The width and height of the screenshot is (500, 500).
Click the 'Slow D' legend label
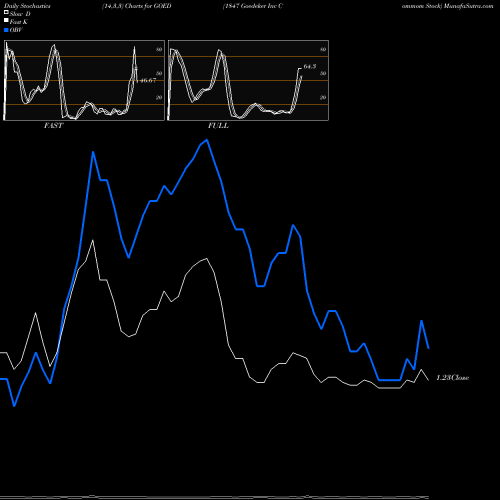click(x=20, y=14)
